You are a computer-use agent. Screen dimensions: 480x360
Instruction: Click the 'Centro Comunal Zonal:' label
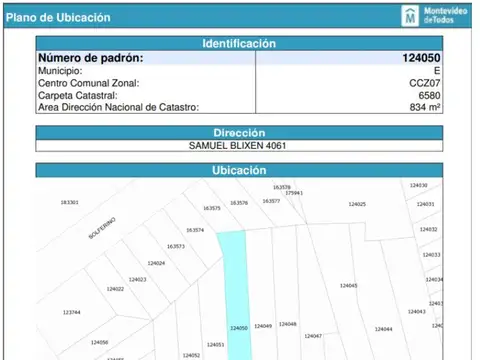coord(89,83)
